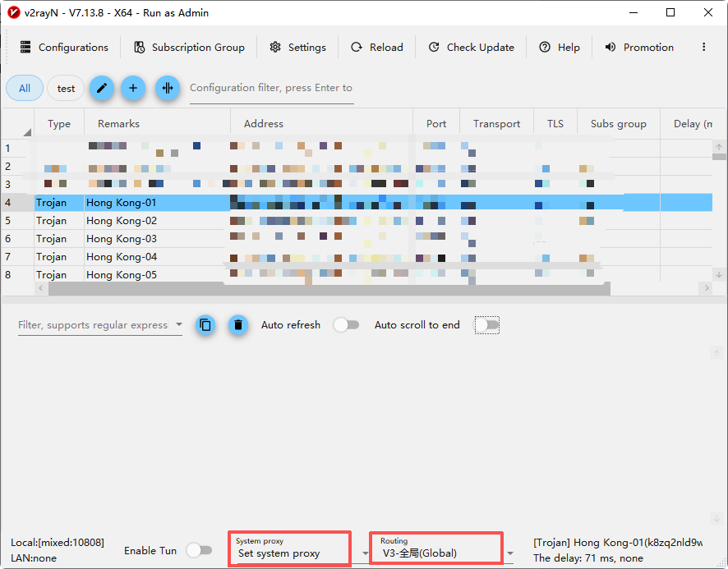
Task: Click the trash clear log icon
Action: [x=238, y=325]
